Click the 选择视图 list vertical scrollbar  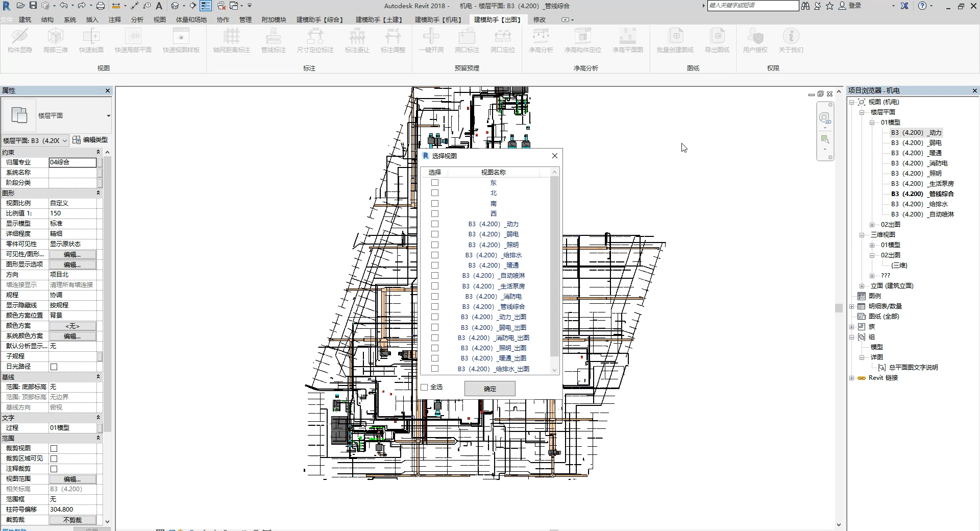(554, 265)
